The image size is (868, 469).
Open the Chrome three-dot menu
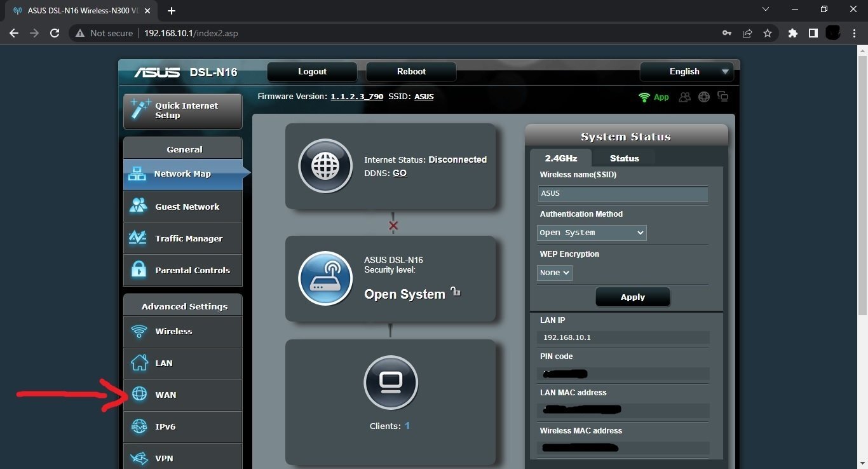point(855,33)
